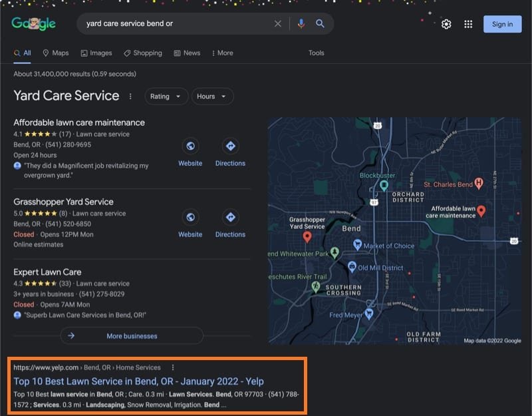Start voice search with microphone icon
532x416 pixels.
point(301,24)
